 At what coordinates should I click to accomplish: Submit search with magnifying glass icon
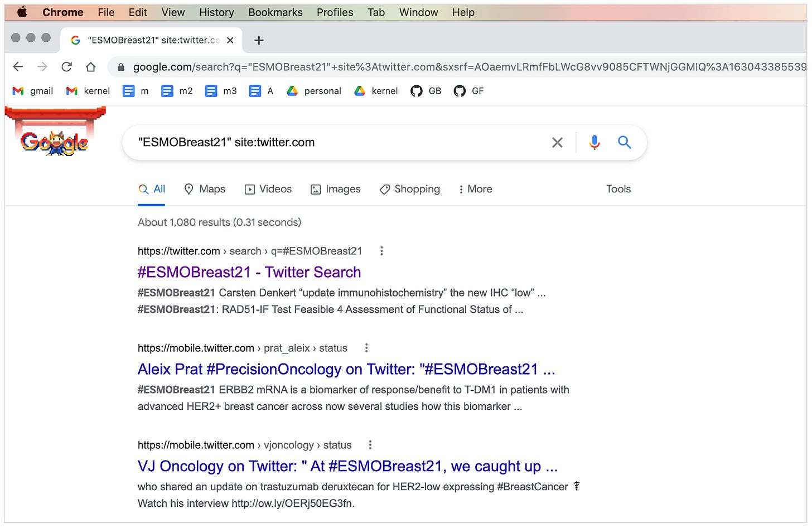(625, 143)
